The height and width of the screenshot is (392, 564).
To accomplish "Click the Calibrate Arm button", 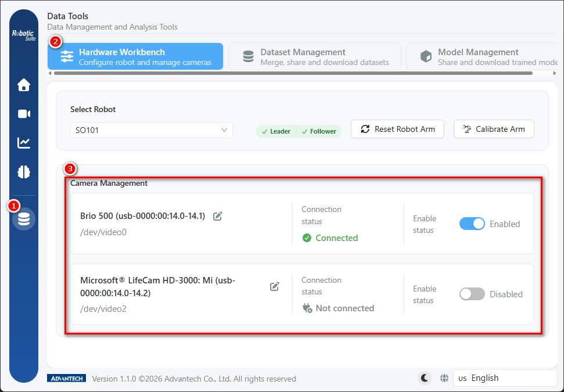I will coord(494,129).
